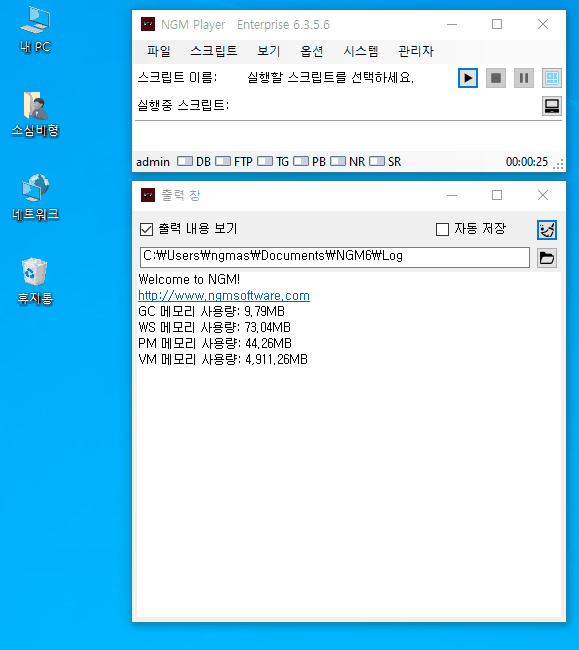Image resolution: width=579 pixels, height=650 pixels.
Task: Close the NGM Player window
Action: (543, 24)
